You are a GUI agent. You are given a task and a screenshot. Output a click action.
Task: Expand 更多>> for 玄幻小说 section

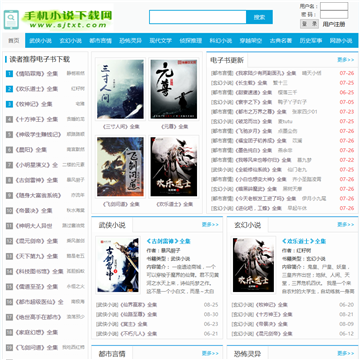click(x=346, y=225)
